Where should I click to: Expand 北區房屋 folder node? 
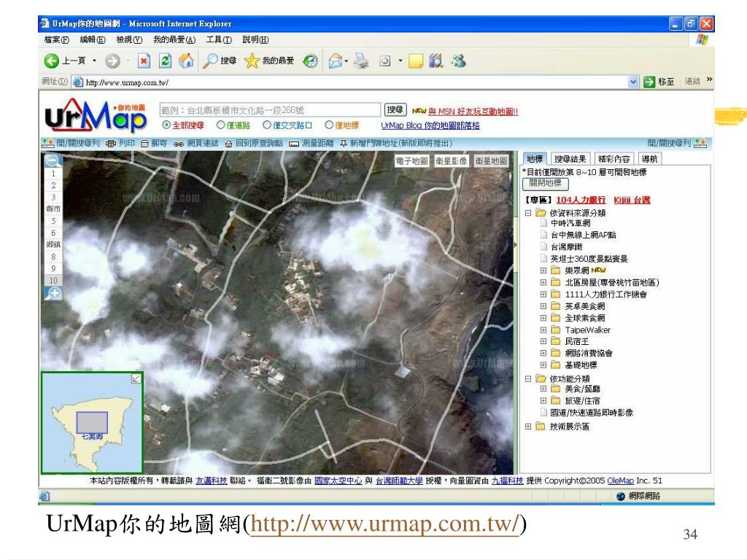543,282
